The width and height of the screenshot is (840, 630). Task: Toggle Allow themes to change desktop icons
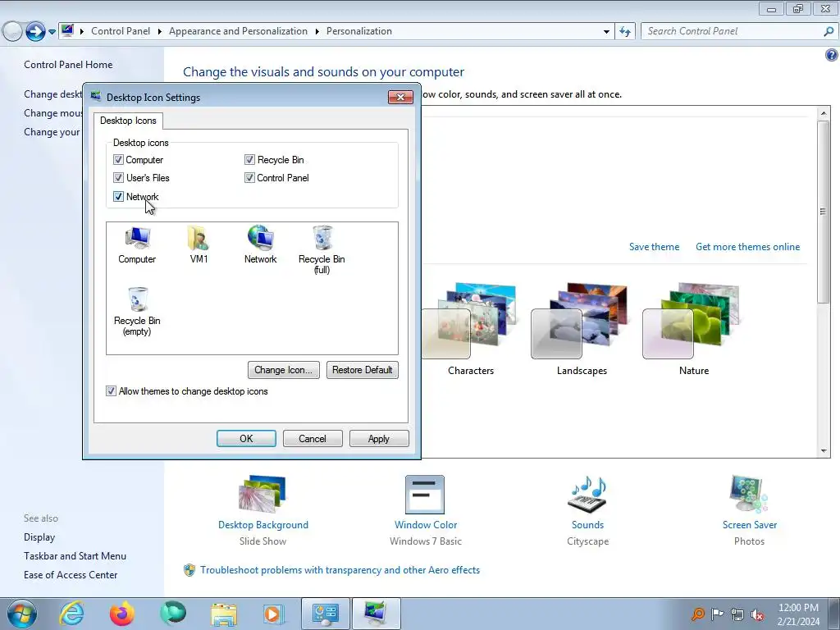point(111,391)
